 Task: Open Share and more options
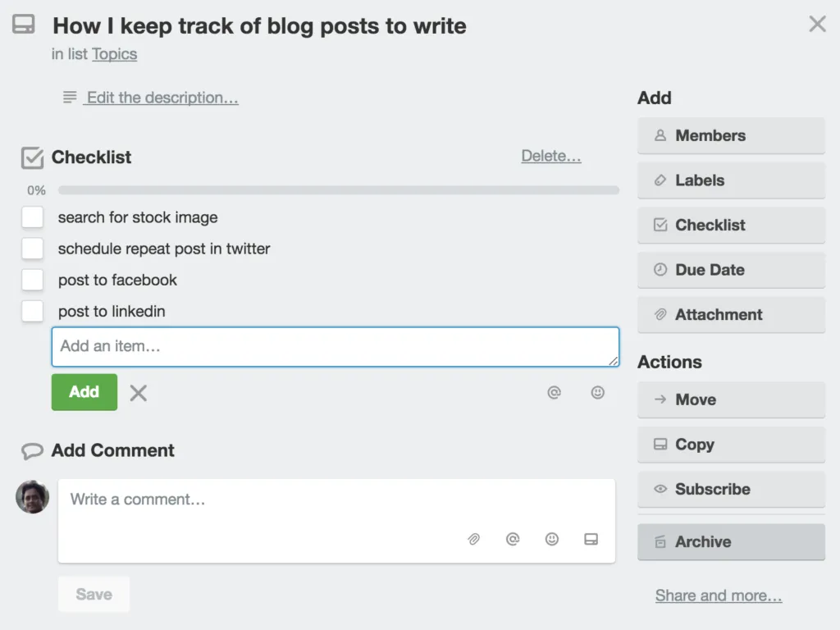[718, 595]
